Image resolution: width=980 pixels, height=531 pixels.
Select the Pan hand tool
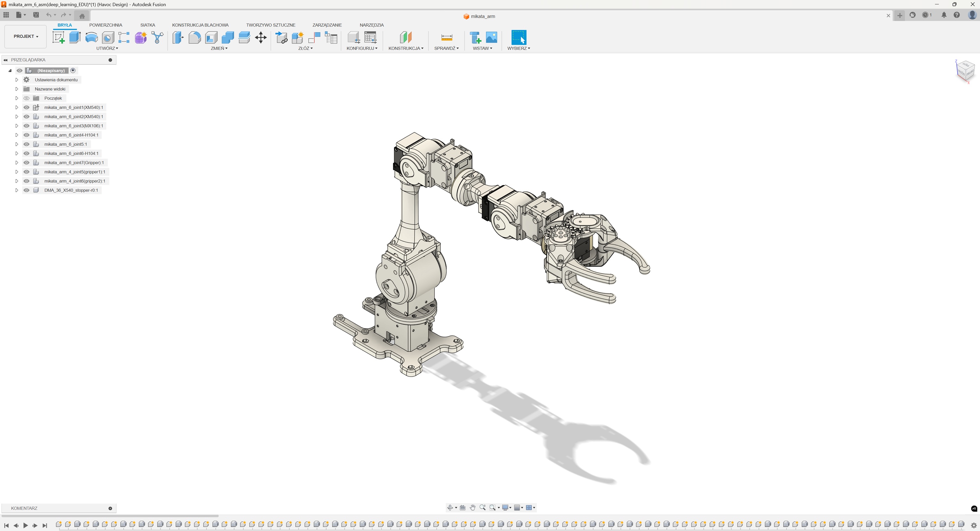click(x=473, y=507)
